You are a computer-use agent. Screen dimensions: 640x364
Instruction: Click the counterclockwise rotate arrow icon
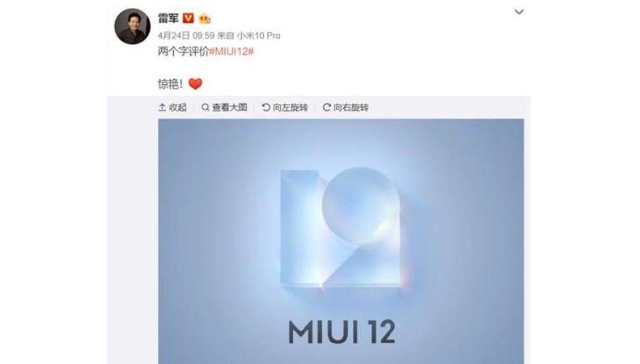coord(266,107)
